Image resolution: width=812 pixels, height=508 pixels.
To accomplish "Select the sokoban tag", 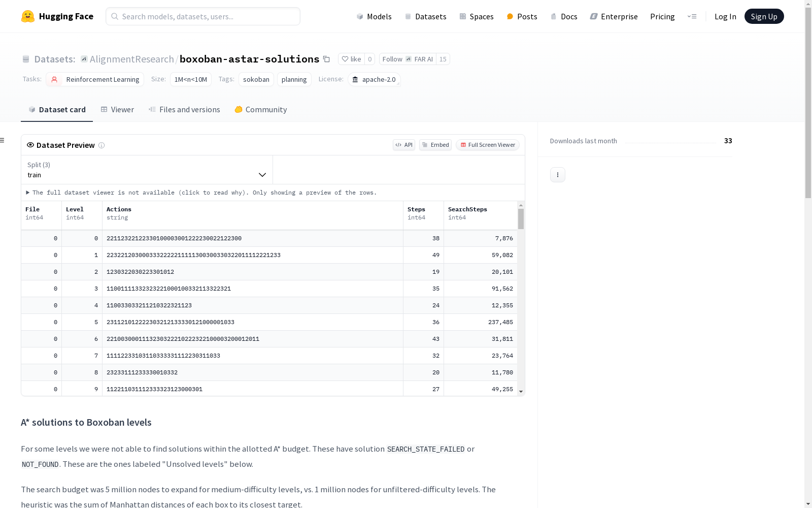I will click(256, 79).
